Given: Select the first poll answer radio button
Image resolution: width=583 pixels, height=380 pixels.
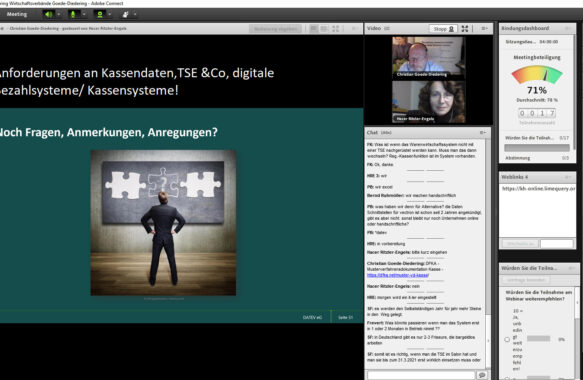Looking at the screenshot, I should pos(507,339).
